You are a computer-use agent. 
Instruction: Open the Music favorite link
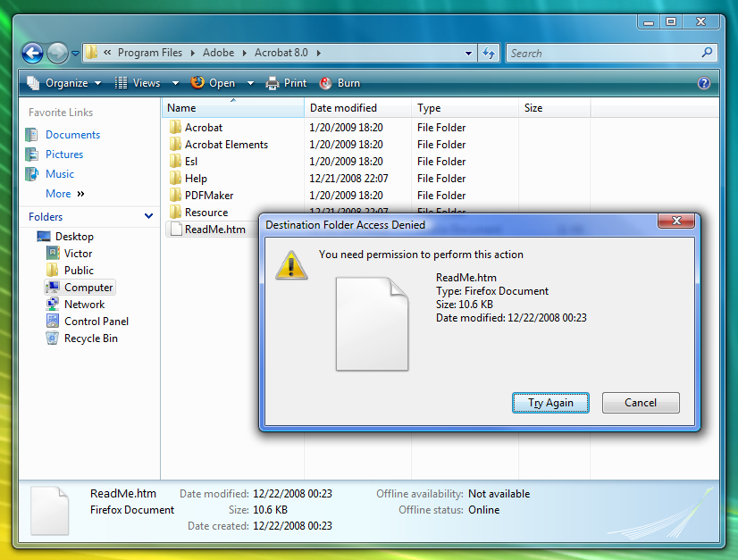[60, 174]
